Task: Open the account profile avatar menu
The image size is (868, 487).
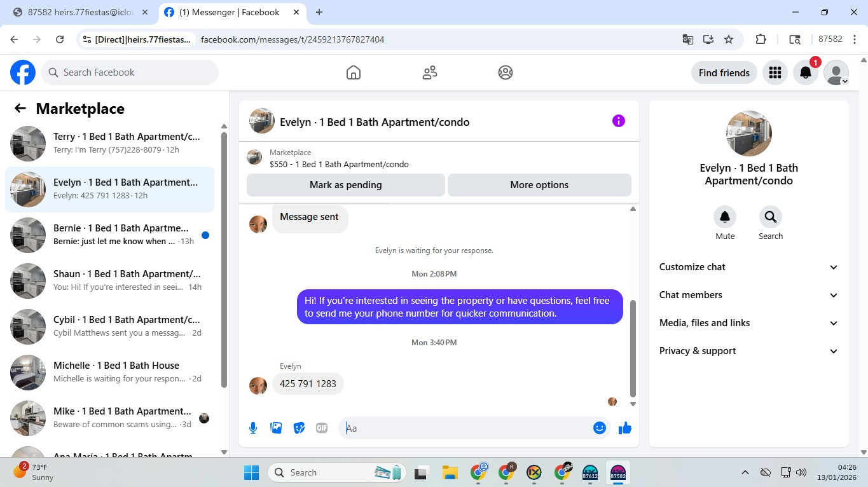Action: [x=836, y=72]
